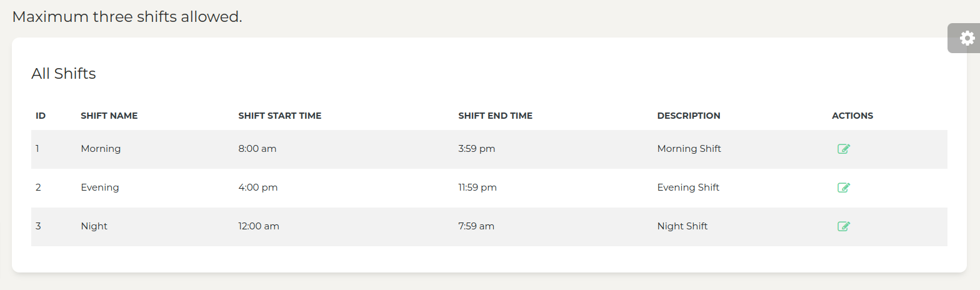Click the 12:00 am start time
Viewport: 980px width, 290px height.
259,226
